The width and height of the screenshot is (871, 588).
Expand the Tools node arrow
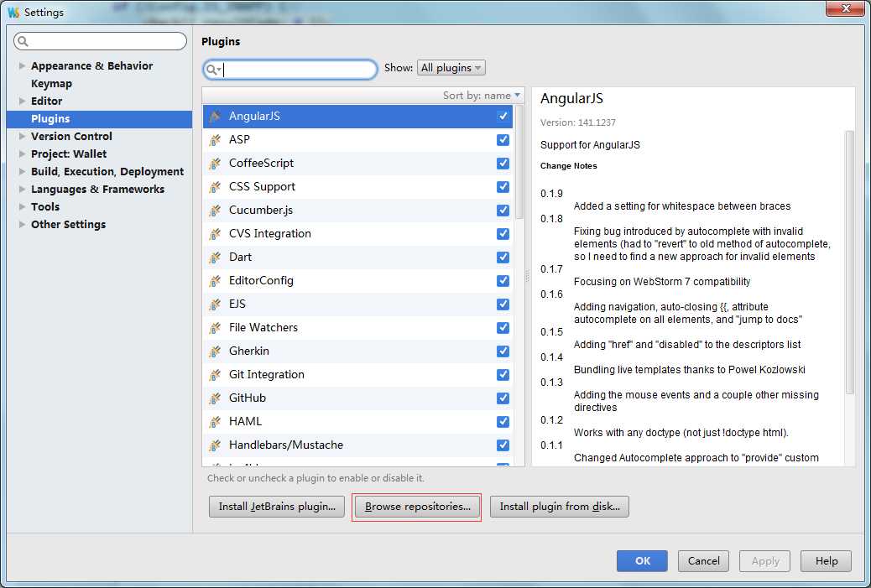(22, 206)
